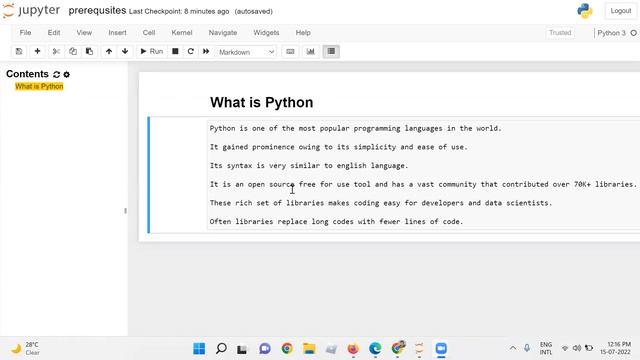Screen dimensions: 640x360
Task: Open Zoom from the taskbar
Action: coord(441,349)
